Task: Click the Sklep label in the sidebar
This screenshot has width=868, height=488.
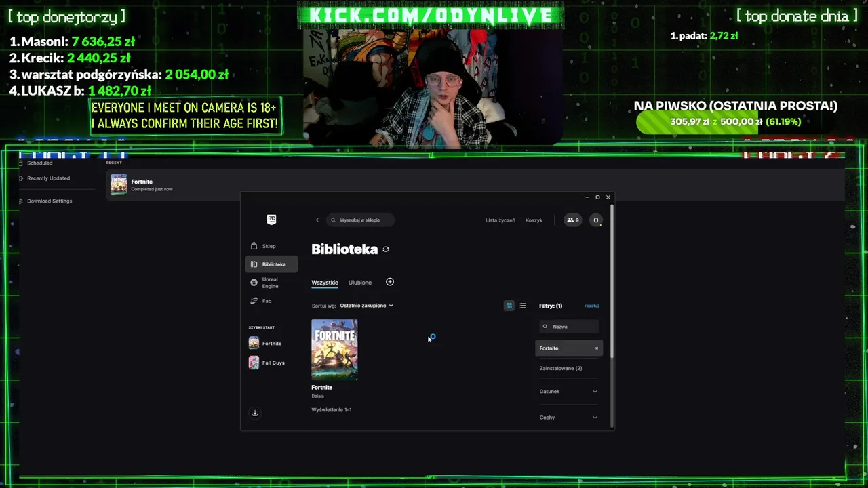Action: [269, 246]
